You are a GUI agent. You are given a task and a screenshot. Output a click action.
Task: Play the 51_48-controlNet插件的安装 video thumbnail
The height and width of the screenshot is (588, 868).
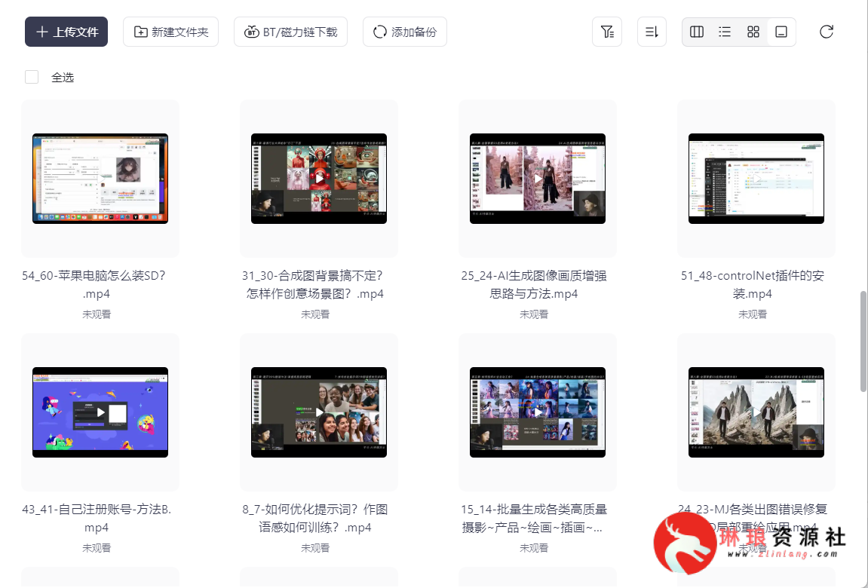pyautogui.click(x=756, y=179)
